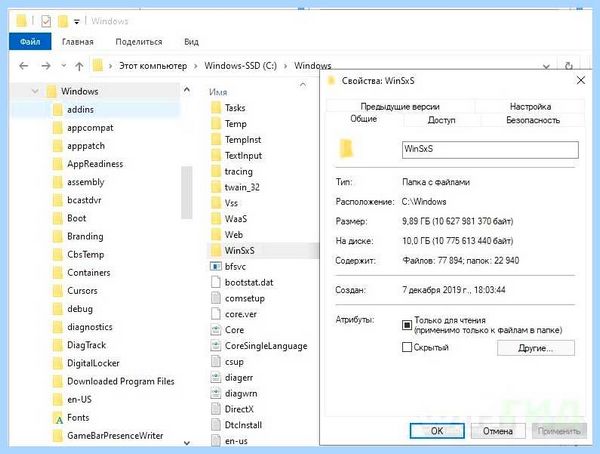This screenshot has height=454, width=600.
Task: Select the DirectX log file icon
Action: pos(216,409)
